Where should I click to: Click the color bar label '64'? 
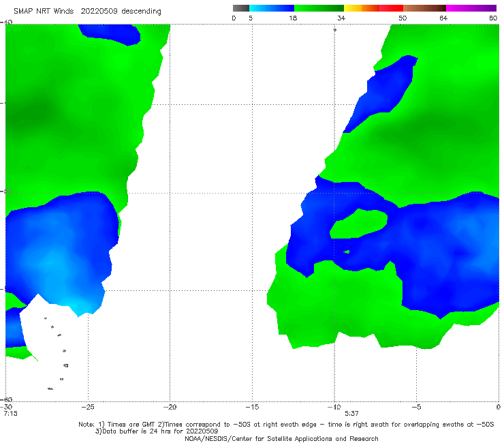click(443, 18)
